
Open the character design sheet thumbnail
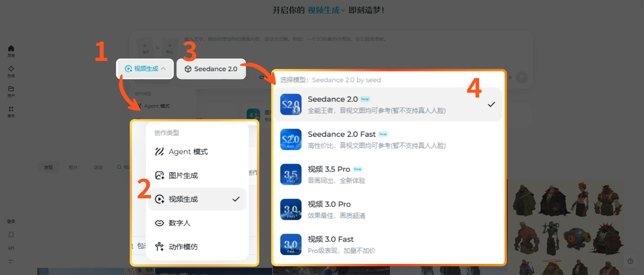[x=567, y=227]
